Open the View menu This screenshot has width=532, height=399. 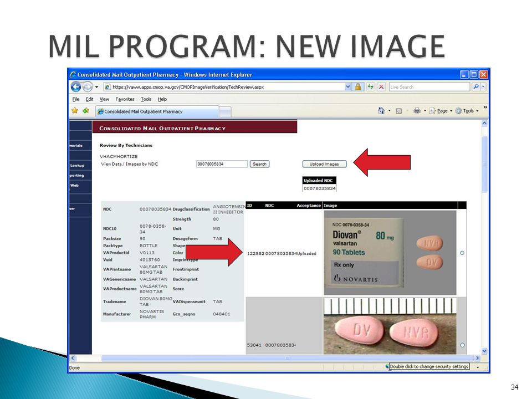tap(104, 99)
